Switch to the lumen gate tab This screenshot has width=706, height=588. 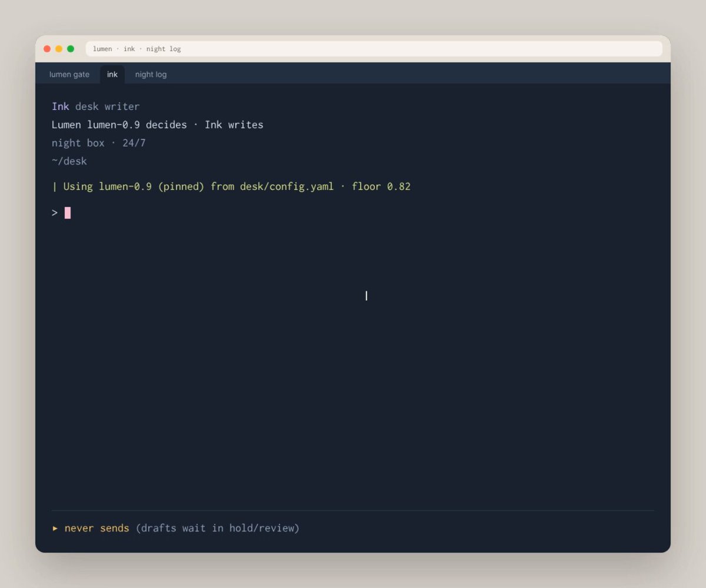click(x=69, y=74)
